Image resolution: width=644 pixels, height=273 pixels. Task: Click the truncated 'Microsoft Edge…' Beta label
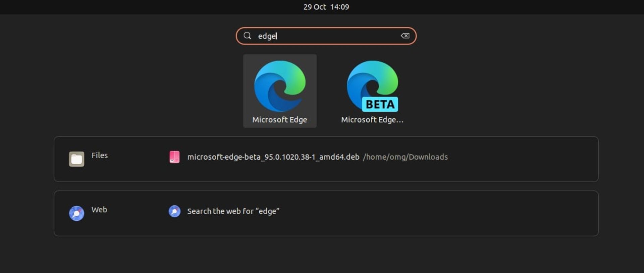pos(372,120)
